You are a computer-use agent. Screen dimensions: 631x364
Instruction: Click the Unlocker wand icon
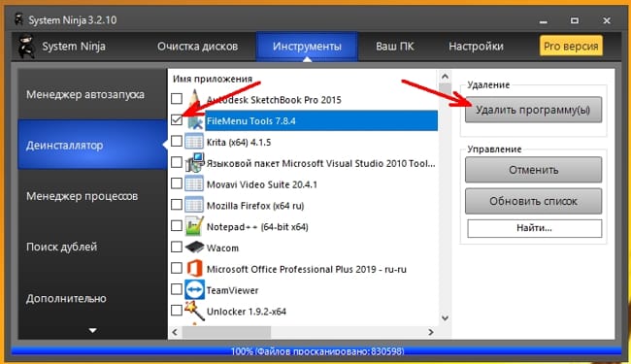[194, 311]
